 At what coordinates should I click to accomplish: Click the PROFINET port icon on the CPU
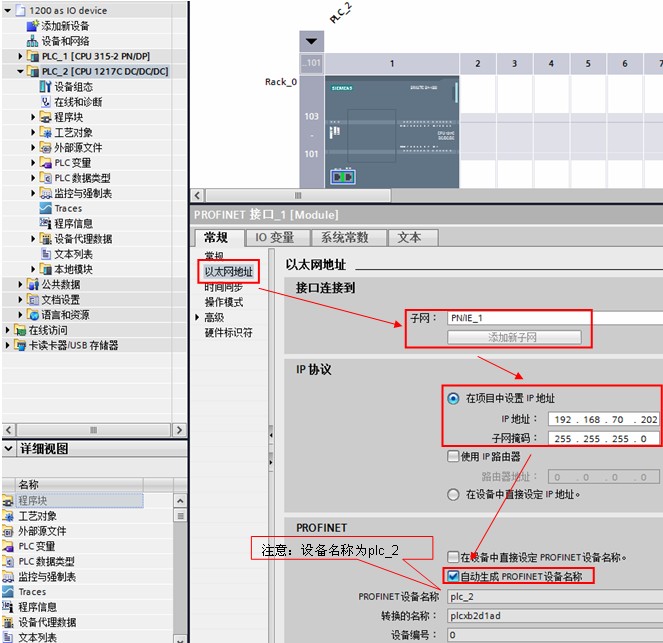342,177
